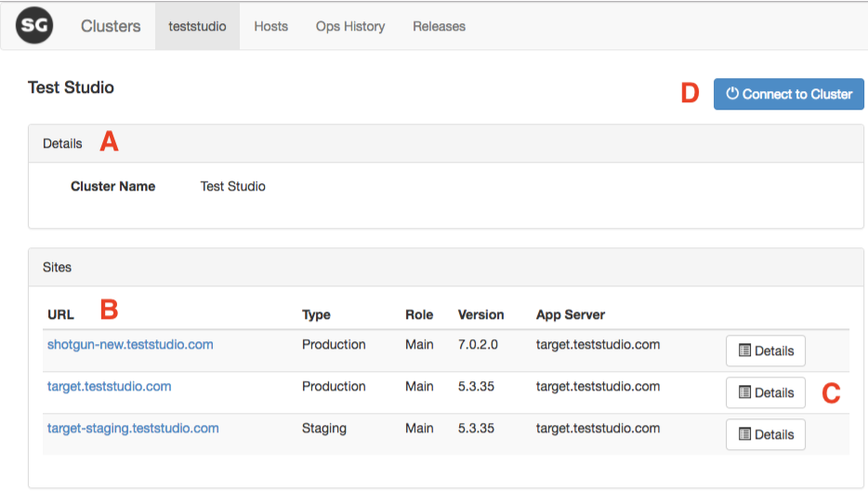Viewport: 868px width, 491px height.
Task: Follow the target.teststudio.com link in the URL column
Action: [x=109, y=387]
